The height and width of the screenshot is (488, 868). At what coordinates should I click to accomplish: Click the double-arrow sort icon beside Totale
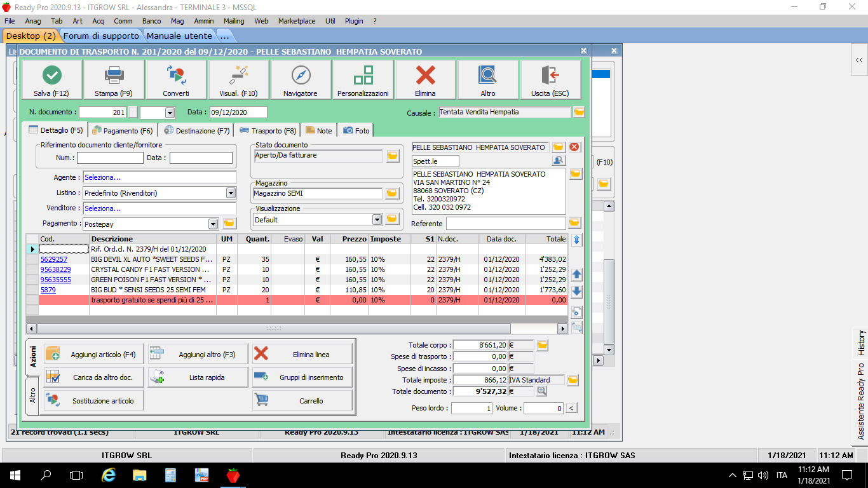(577, 240)
